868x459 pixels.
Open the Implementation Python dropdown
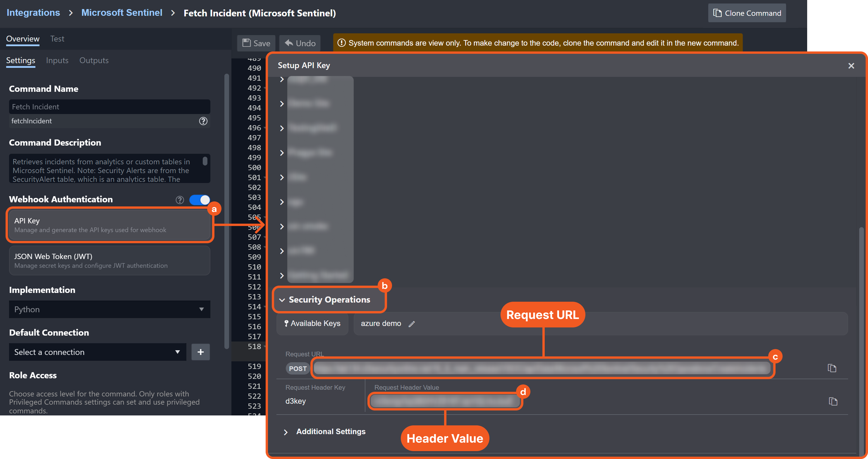point(109,309)
